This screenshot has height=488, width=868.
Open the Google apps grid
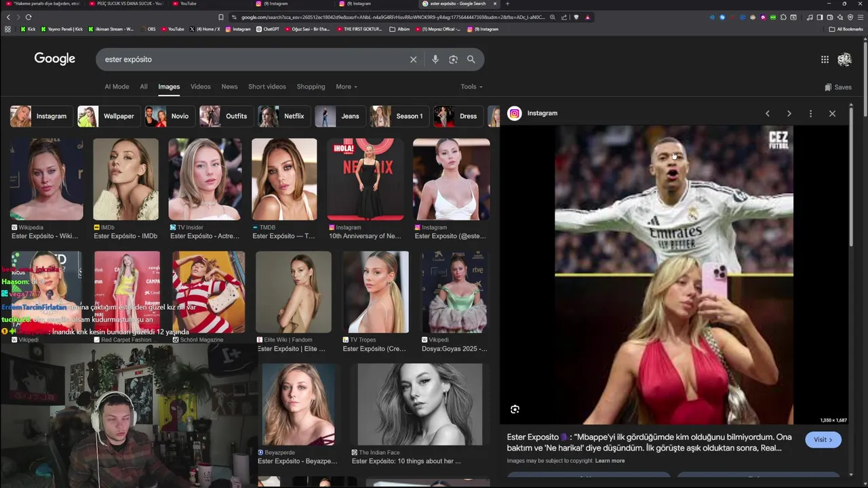point(825,60)
